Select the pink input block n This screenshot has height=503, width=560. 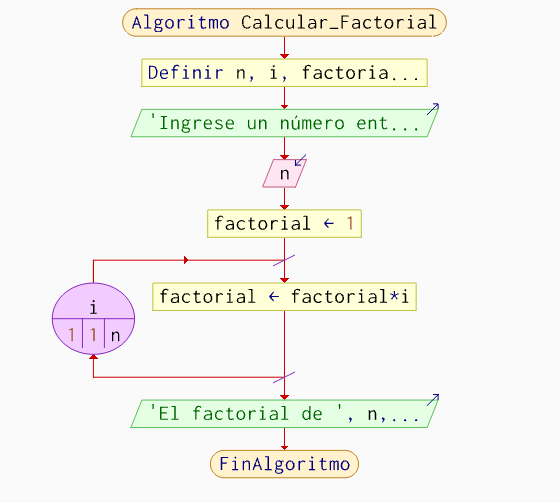point(284,174)
